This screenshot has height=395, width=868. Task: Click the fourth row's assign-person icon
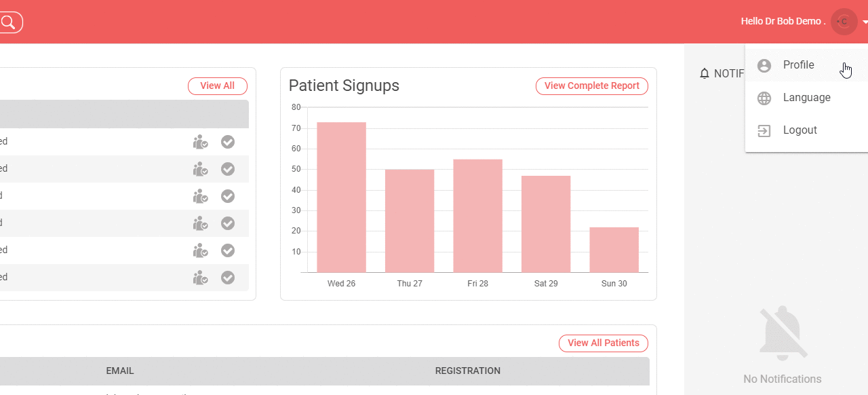[200, 223]
